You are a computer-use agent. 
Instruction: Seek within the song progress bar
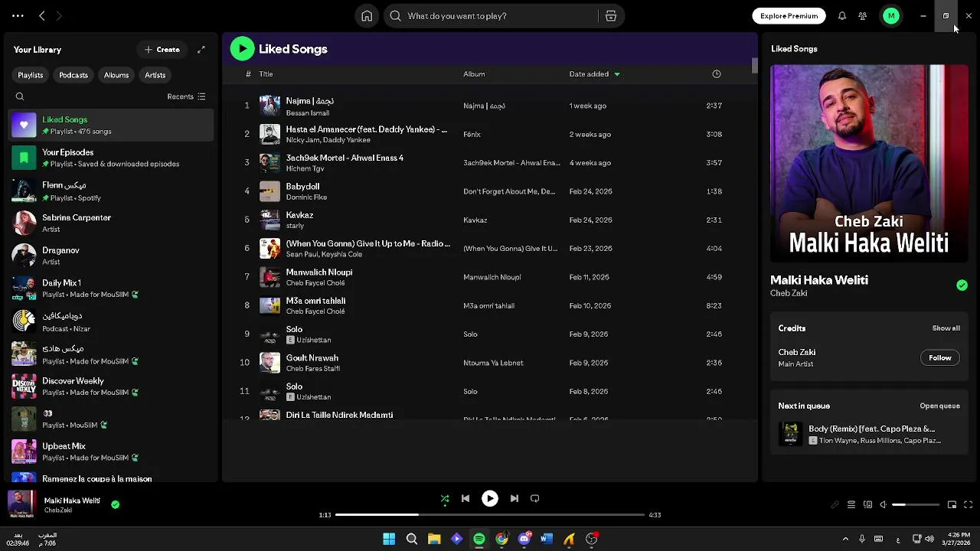pos(490,515)
